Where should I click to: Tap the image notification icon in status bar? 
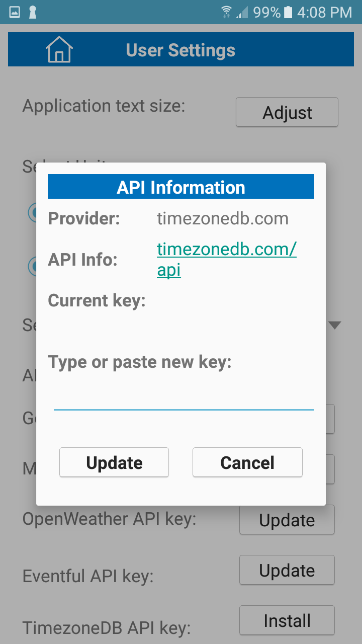[15, 12]
